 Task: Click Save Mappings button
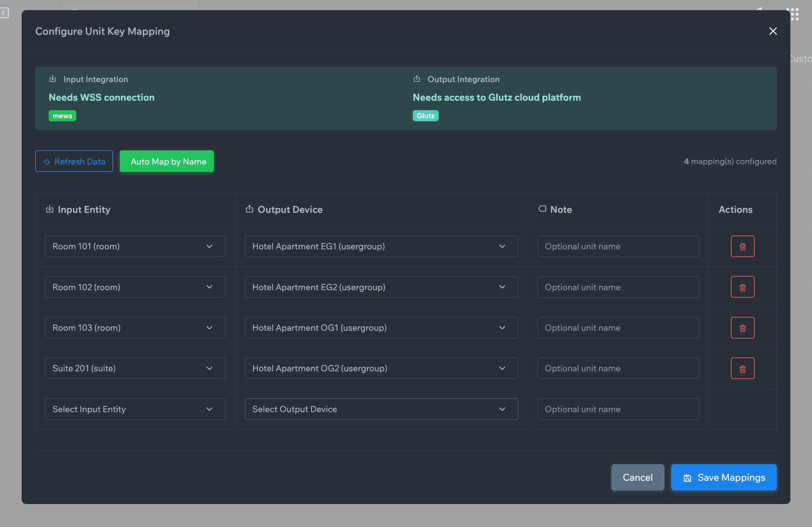723,477
